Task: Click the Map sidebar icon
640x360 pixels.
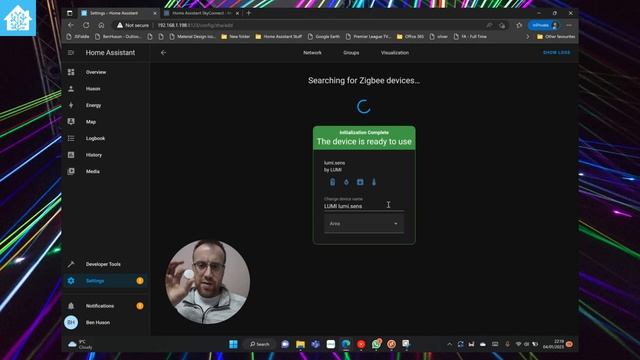Action: click(71, 122)
